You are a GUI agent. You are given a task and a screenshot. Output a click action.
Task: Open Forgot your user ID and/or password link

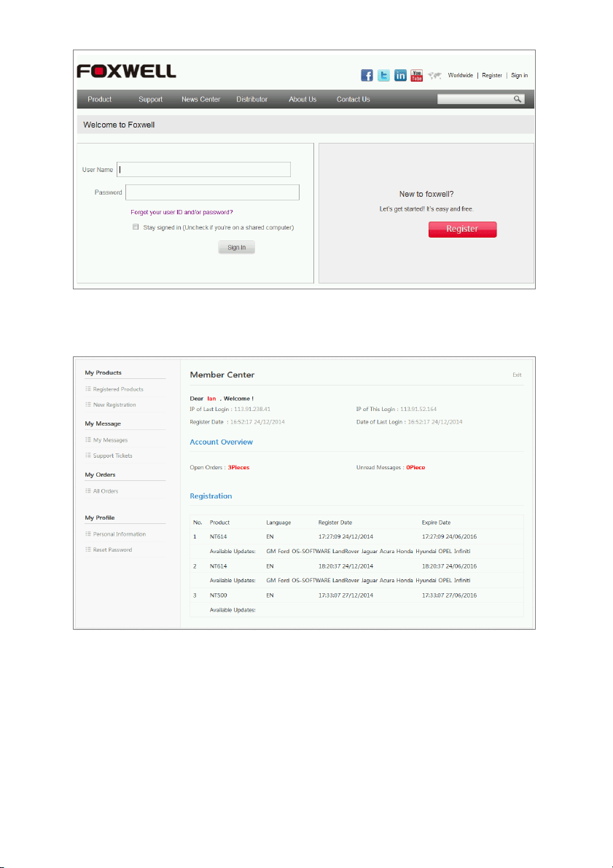181,212
